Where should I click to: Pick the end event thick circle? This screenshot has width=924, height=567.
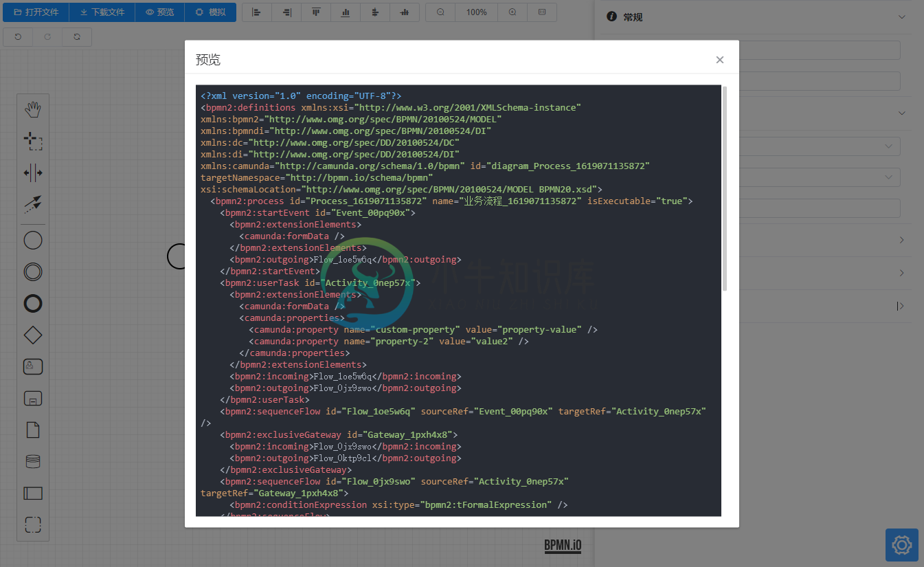pyautogui.click(x=33, y=303)
